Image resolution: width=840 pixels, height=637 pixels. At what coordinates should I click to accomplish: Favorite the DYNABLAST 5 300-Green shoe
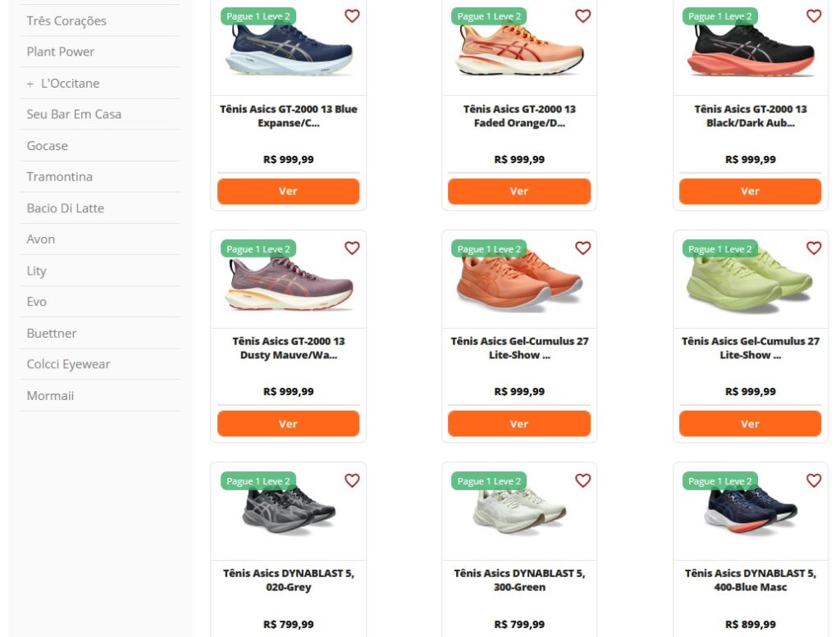(x=582, y=480)
